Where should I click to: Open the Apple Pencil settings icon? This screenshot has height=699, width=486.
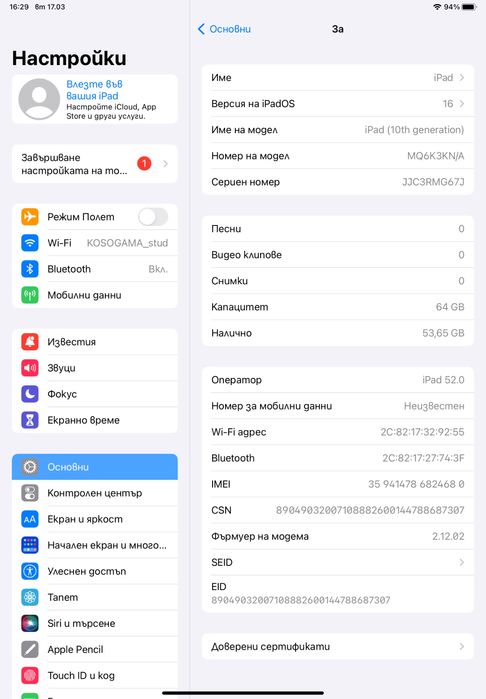point(30,650)
